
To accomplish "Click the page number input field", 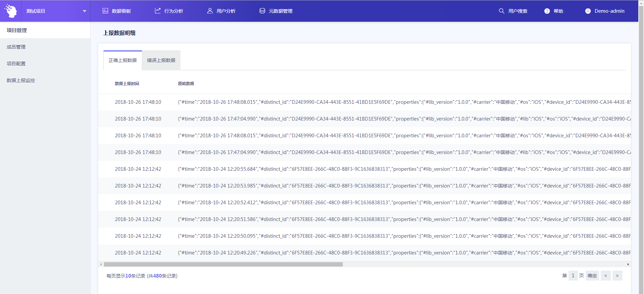I will pos(573,276).
